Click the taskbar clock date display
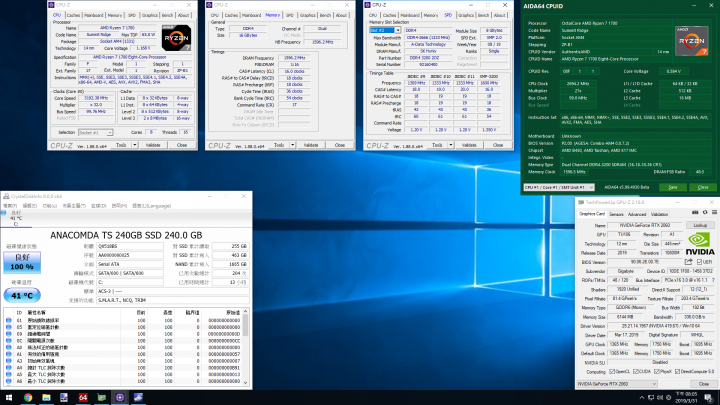720x405 pixels. (688, 398)
